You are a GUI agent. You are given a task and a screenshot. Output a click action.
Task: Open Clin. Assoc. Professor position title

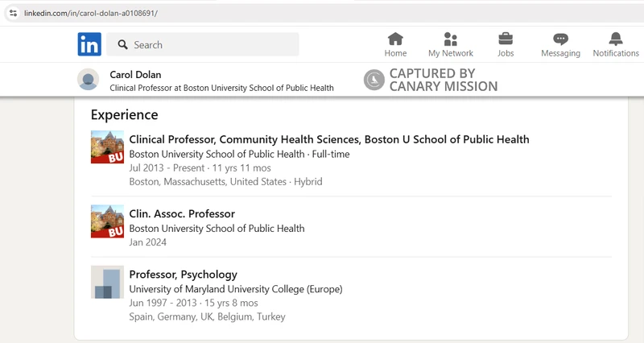point(182,213)
